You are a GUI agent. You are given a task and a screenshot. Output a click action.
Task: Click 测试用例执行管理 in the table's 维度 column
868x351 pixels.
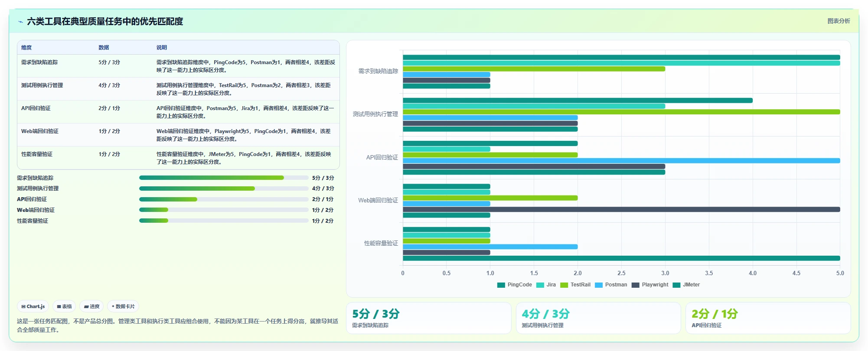[x=42, y=85]
